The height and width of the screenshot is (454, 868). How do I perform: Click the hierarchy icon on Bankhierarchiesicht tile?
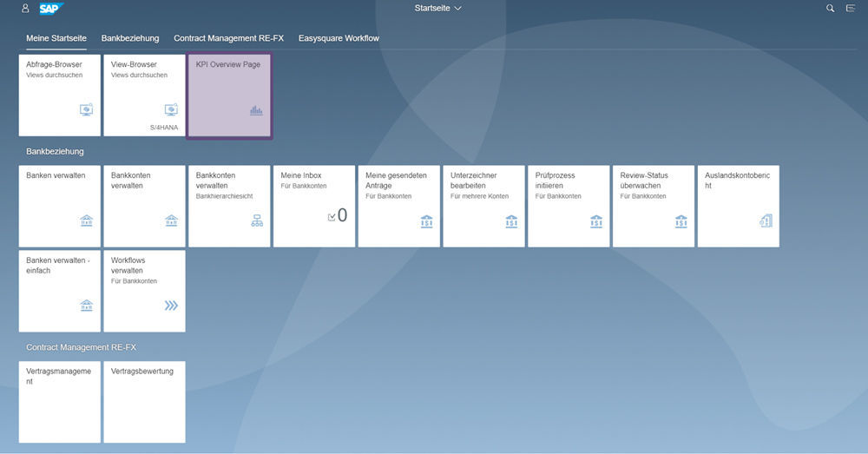point(257,220)
